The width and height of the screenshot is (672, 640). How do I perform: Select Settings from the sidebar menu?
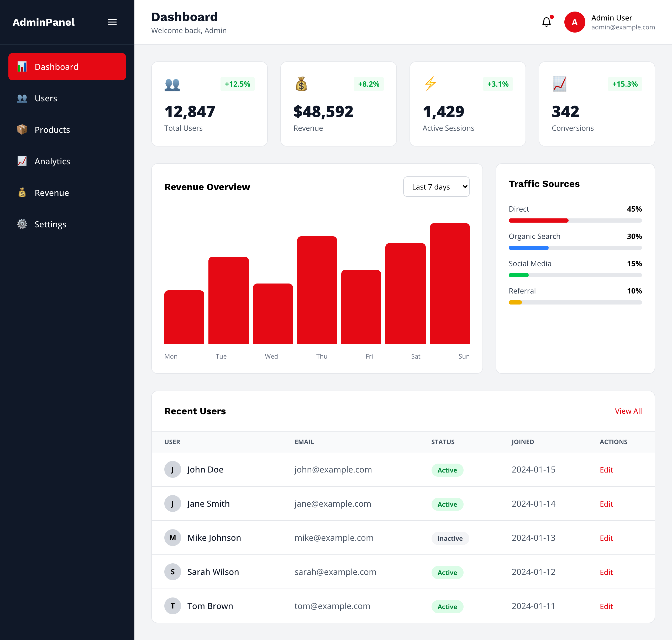50,224
